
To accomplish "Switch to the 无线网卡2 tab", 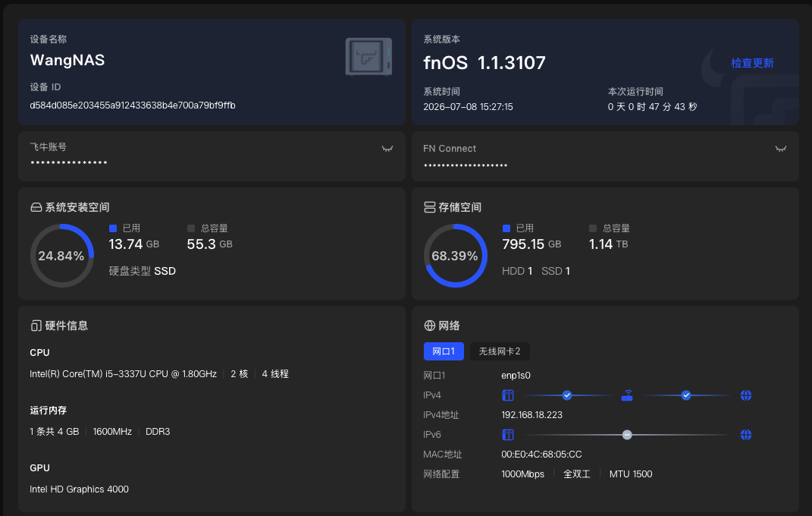I will click(x=499, y=351).
